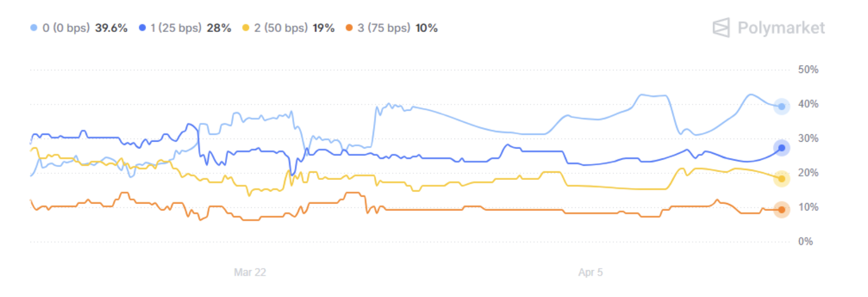This screenshot has height=297, width=868.
Task: Click the dark blue 1 (25 bps) legend dot
Action: click(x=142, y=28)
